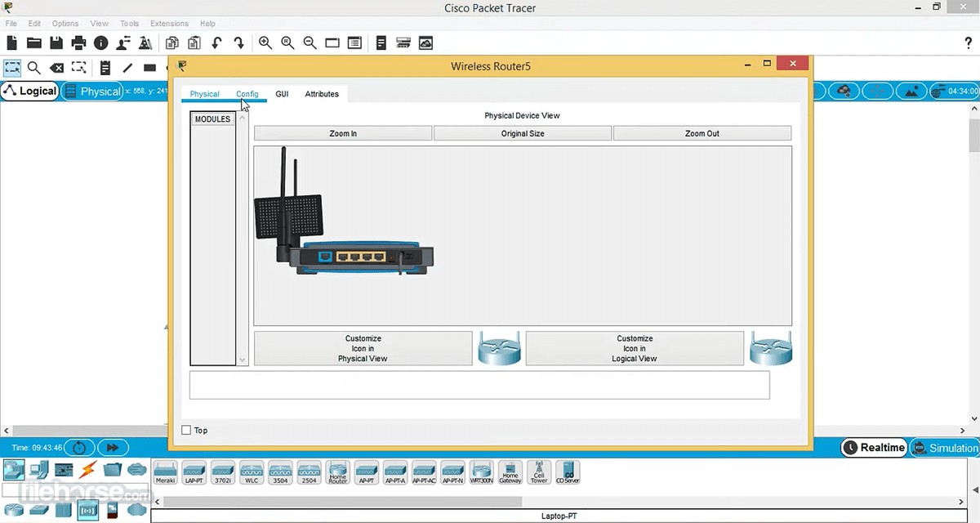Select the CO Server device
This screenshot has height=523, width=980.
tap(567, 472)
